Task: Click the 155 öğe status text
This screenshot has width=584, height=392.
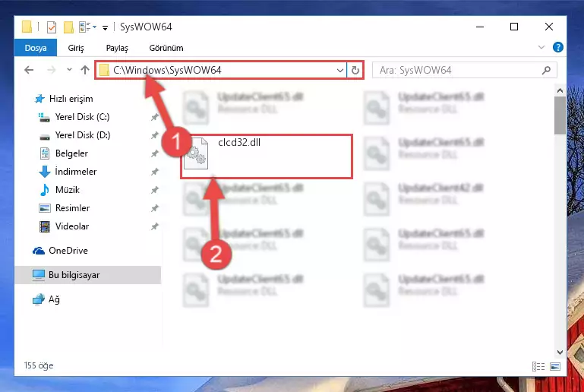Action: click(39, 365)
